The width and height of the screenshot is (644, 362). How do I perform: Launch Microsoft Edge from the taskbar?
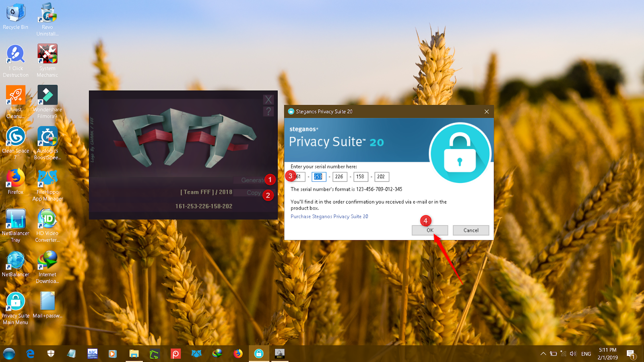coord(30,354)
